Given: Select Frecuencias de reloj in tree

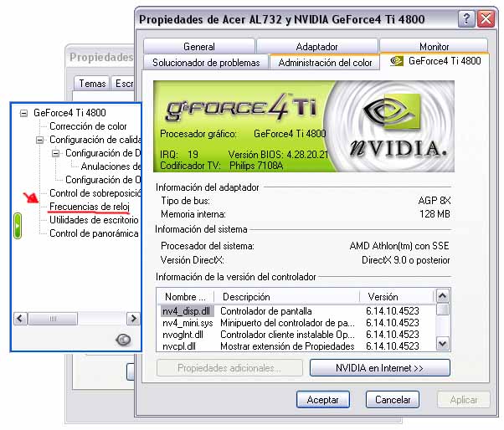Looking at the screenshot, I should [90, 207].
